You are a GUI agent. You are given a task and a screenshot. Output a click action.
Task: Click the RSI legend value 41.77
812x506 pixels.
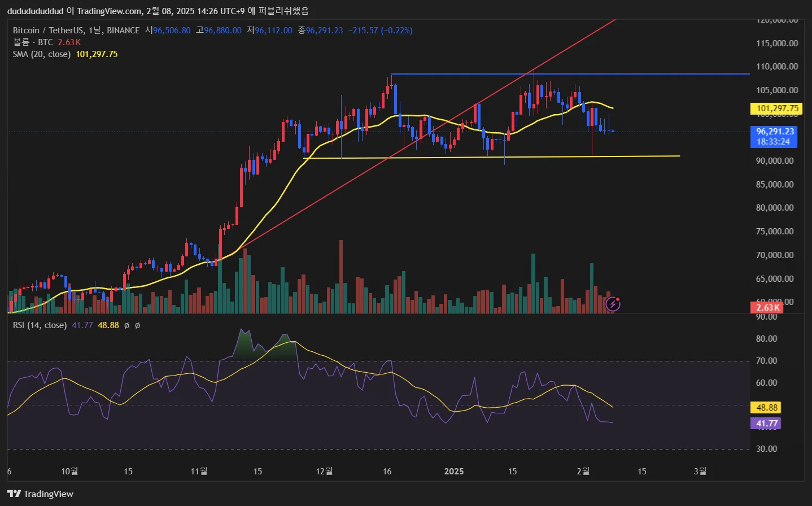pyautogui.click(x=82, y=325)
